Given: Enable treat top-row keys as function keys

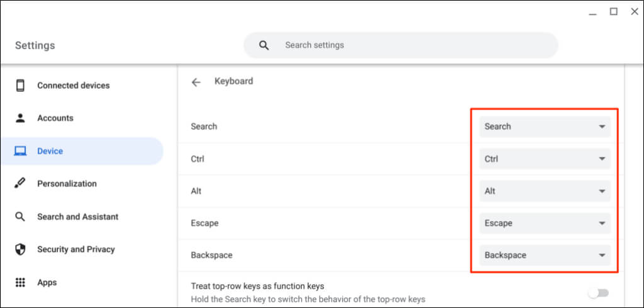Looking at the screenshot, I should [x=598, y=293].
